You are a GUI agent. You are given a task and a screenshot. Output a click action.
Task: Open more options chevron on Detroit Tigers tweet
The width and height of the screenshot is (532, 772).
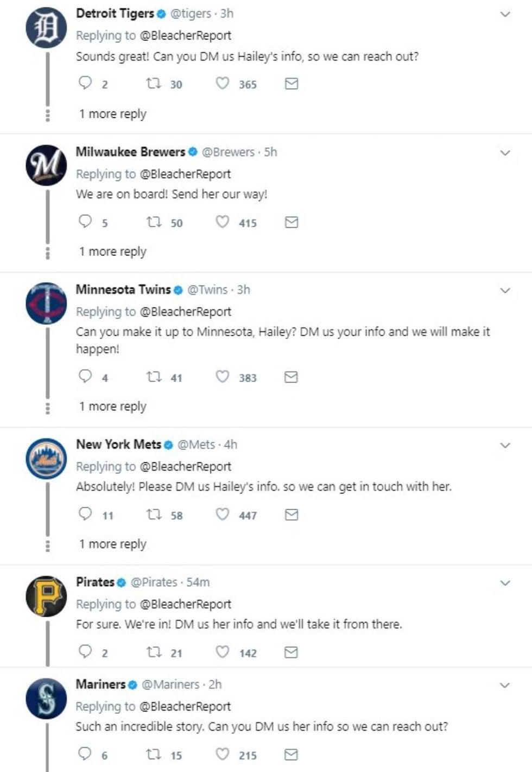(505, 14)
